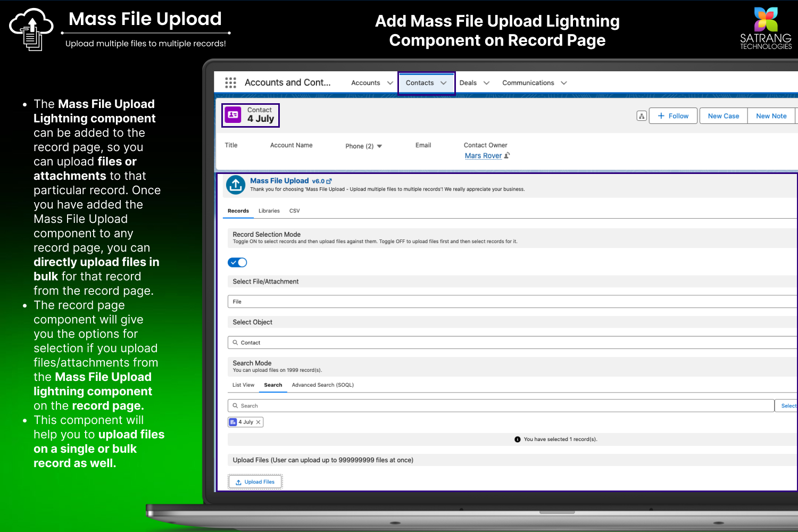
Task: Select the Advanced Search (SOQL) tab
Action: [x=322, y=385]
